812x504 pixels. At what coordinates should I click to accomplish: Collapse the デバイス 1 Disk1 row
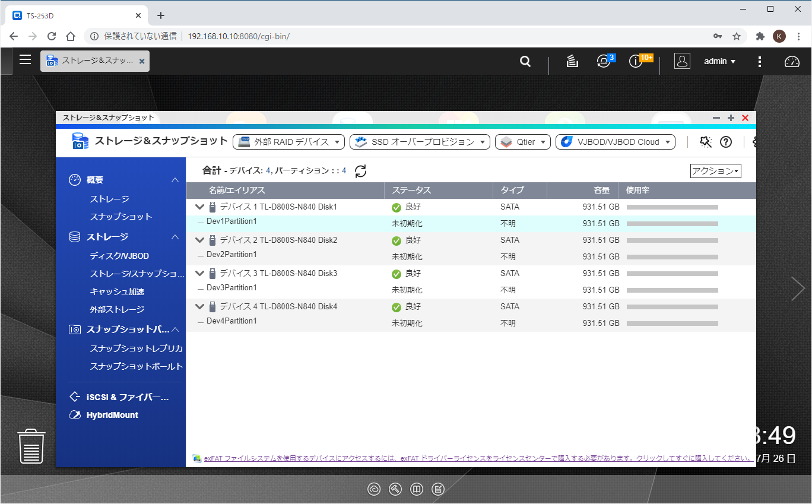point(200,207)
